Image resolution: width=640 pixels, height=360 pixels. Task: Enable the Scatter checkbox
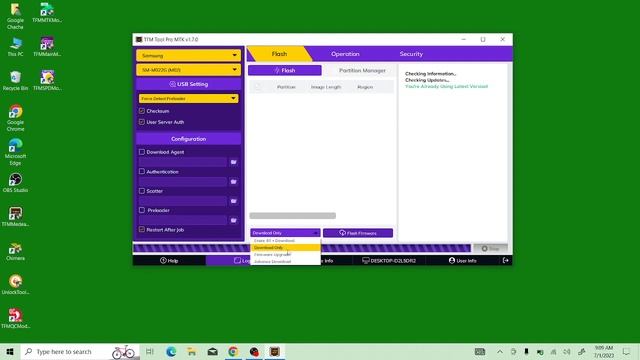[142, 191]
